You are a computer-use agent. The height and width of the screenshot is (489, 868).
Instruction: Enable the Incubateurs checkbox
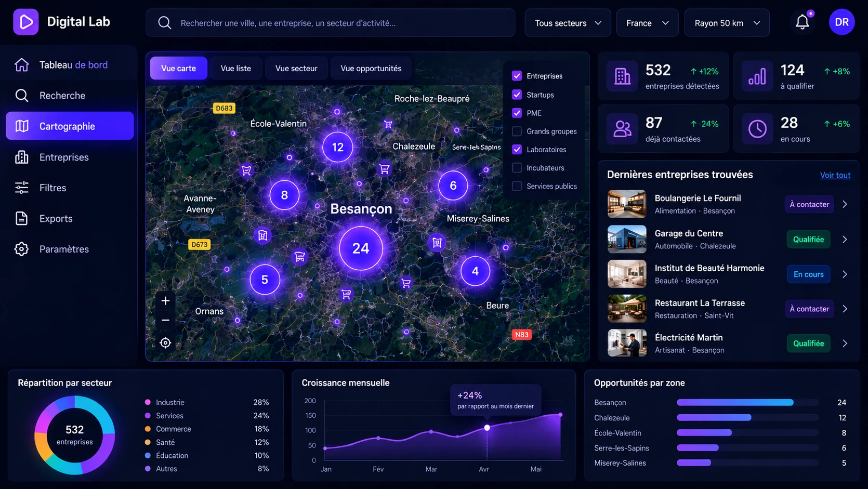coord(517,168)
